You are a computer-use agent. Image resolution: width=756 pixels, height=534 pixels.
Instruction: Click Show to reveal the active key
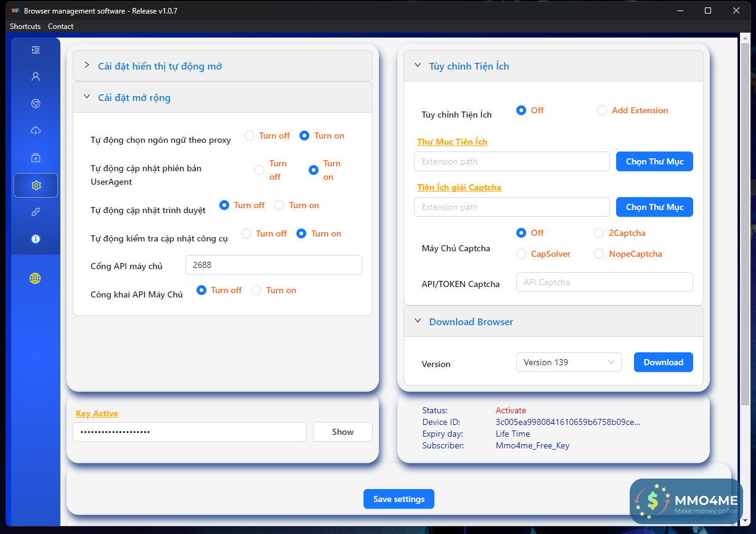[x=343, y=432]
